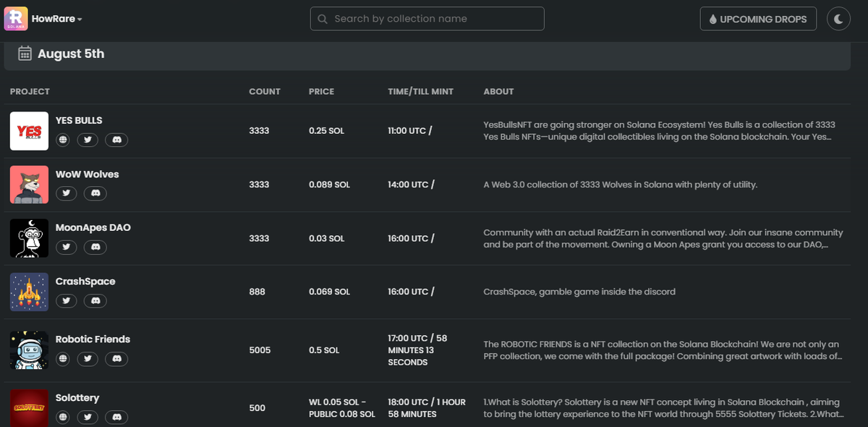The height and width of the screenshot is (427, 868).
Task: Click the August 5th date heading
Action: tap(71, 54)
